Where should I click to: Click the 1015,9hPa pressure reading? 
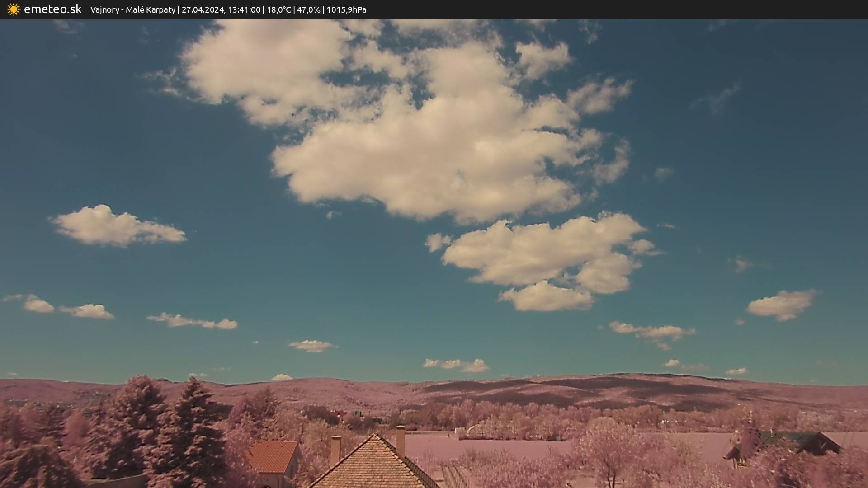[346, 10]
